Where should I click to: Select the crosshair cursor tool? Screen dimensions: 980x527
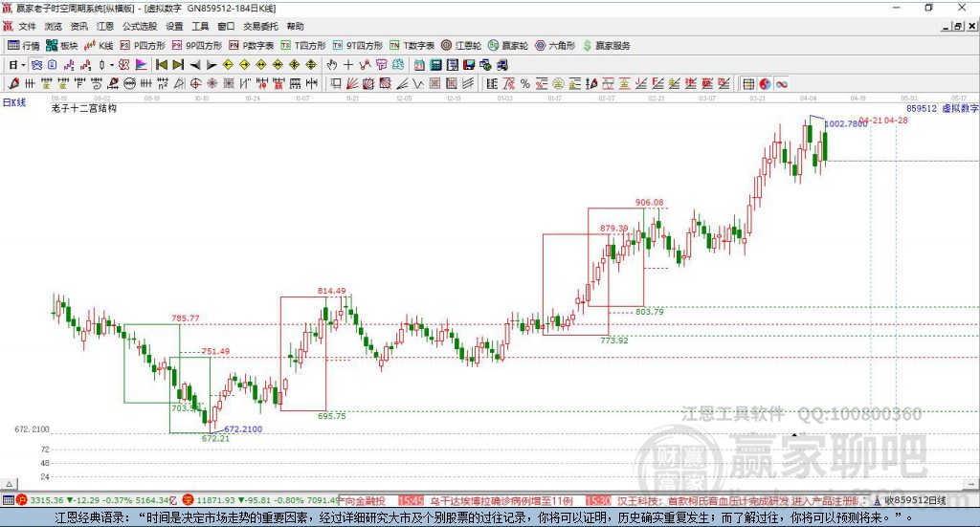coord(348,65)
